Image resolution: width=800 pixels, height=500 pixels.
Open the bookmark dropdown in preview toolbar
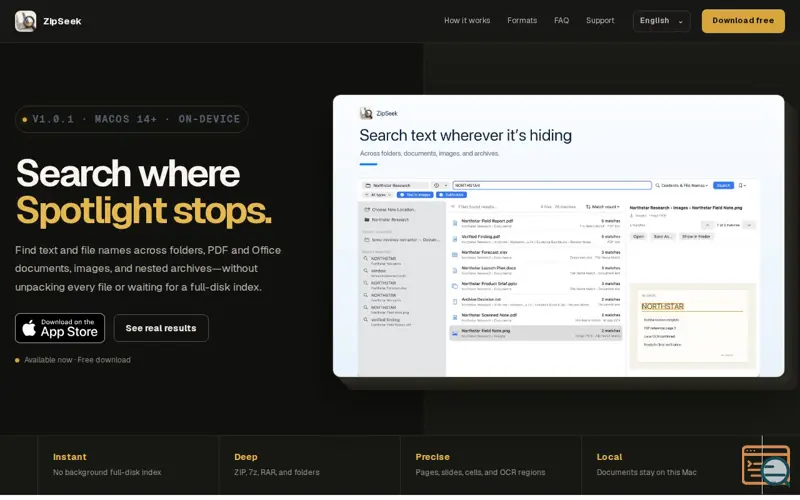pyautogui.click(x=742, y=185)
